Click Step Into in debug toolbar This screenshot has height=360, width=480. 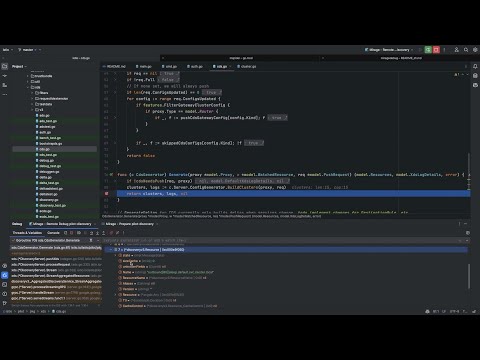pos(97,233)
